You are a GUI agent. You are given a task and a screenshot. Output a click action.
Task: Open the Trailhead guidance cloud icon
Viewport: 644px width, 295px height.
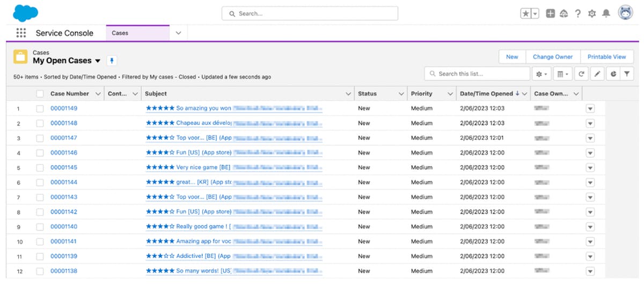(x=563, y=13)
